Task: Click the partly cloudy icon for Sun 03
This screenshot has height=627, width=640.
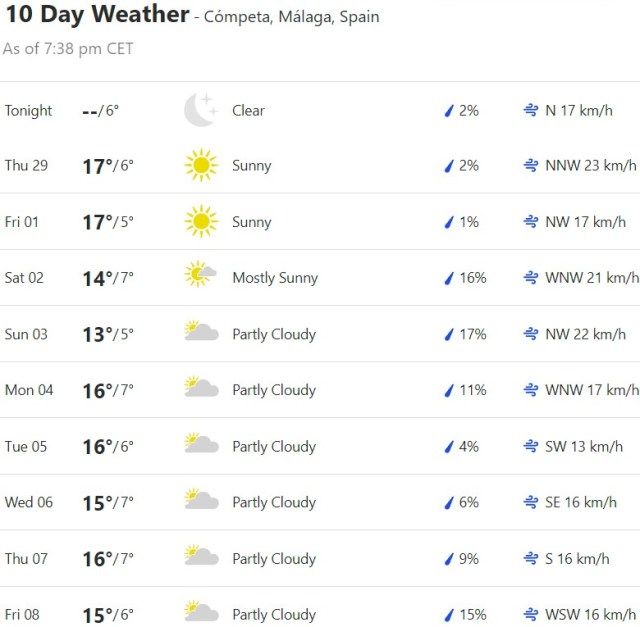Action: pos(201,333)
